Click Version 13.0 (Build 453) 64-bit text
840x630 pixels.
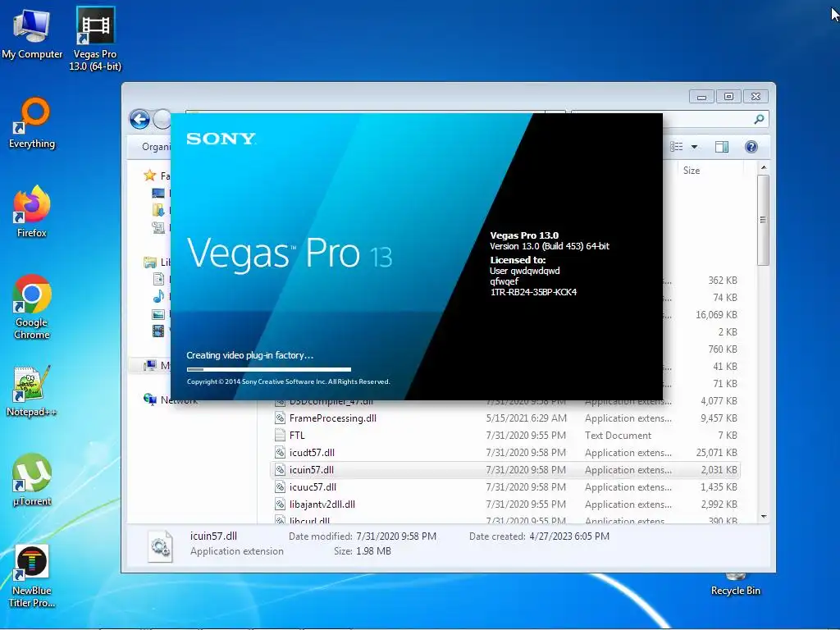[x=550, y=246]
